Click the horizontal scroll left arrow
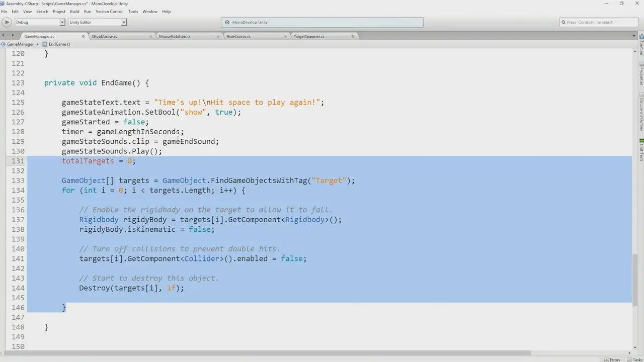Screen dimensions: 644x362 2,352
